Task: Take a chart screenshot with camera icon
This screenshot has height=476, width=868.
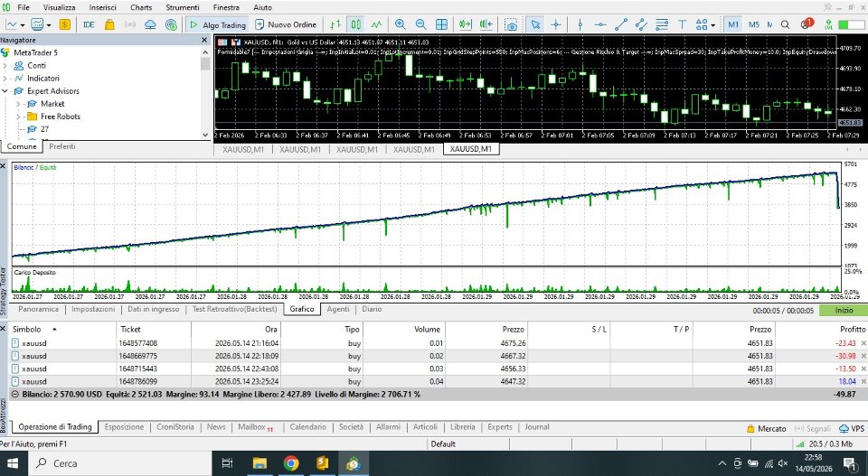Action: [x=512, y=25]
